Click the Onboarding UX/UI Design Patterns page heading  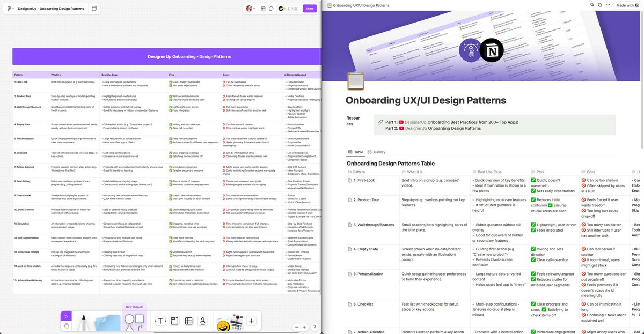pos(426,100)
